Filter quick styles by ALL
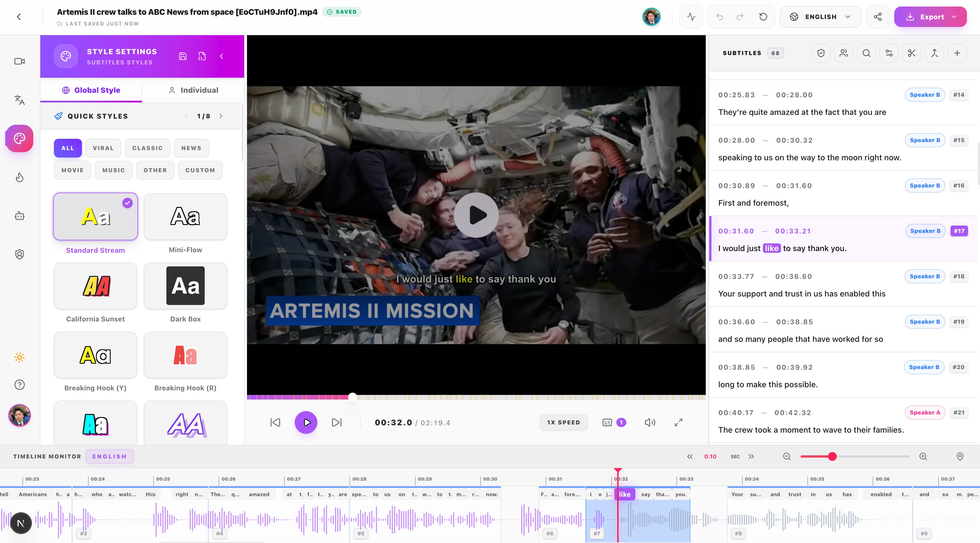The width and height of the screenshot is (980, 543). tap(68, 148)
